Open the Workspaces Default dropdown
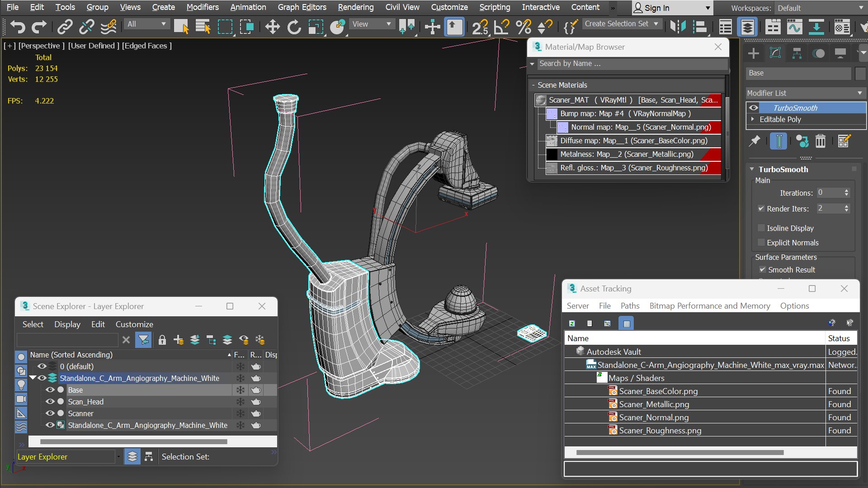Screen dimensions: 868x488 (x=820, y=8)
